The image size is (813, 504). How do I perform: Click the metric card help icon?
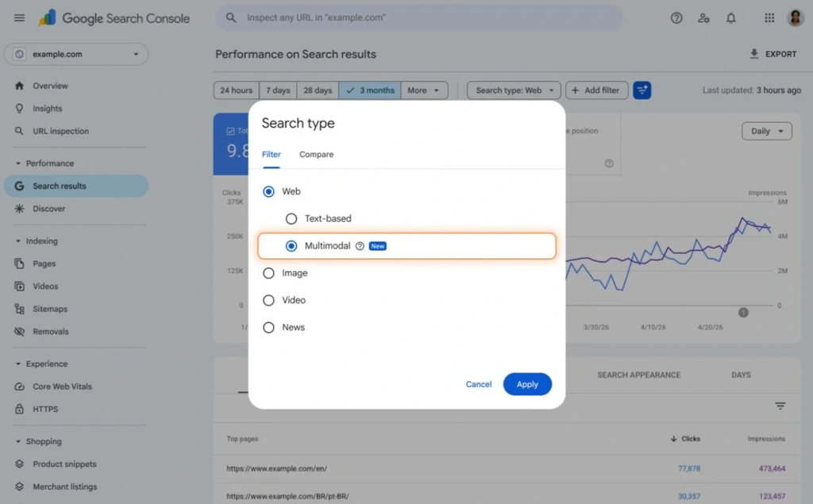point(609,164)
